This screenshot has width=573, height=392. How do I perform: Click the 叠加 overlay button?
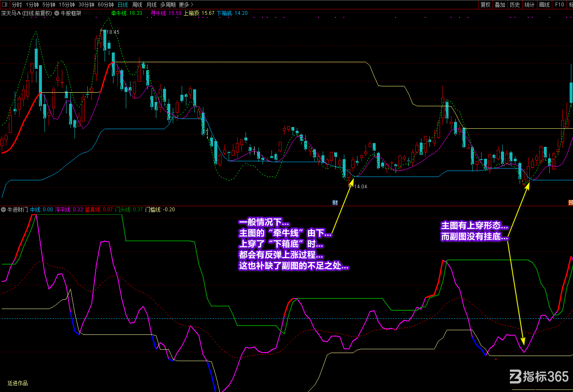500,5
